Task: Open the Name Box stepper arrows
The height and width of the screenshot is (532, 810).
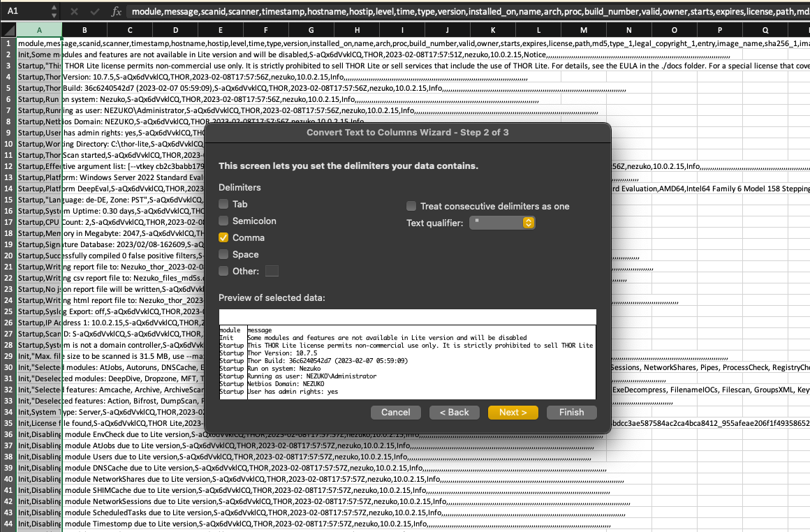Action: click(55, 12)
